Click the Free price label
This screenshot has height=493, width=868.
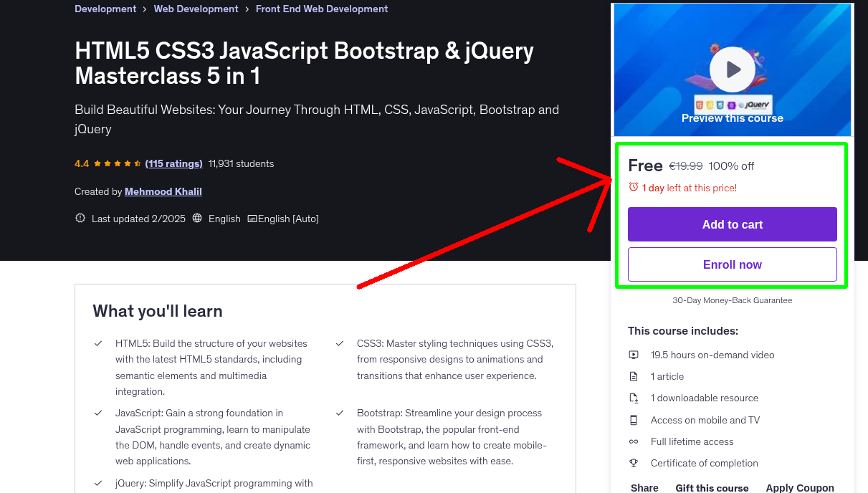point(645,166)
